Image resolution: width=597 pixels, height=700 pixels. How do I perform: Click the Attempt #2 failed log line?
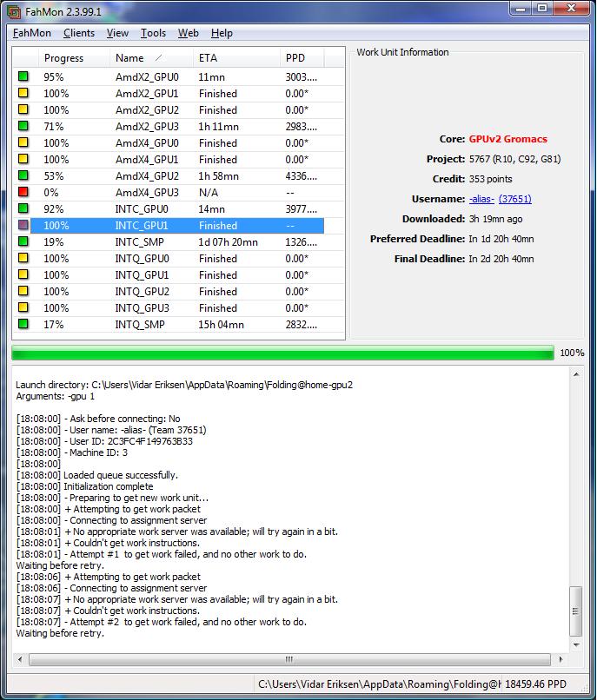[x=162, y=622]
